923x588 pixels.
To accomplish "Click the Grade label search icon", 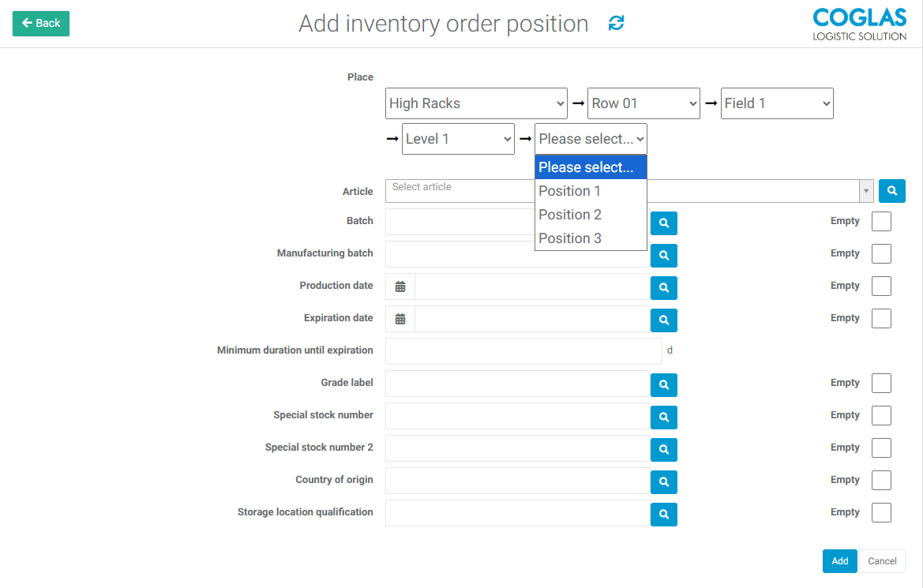I will (664, 385).
